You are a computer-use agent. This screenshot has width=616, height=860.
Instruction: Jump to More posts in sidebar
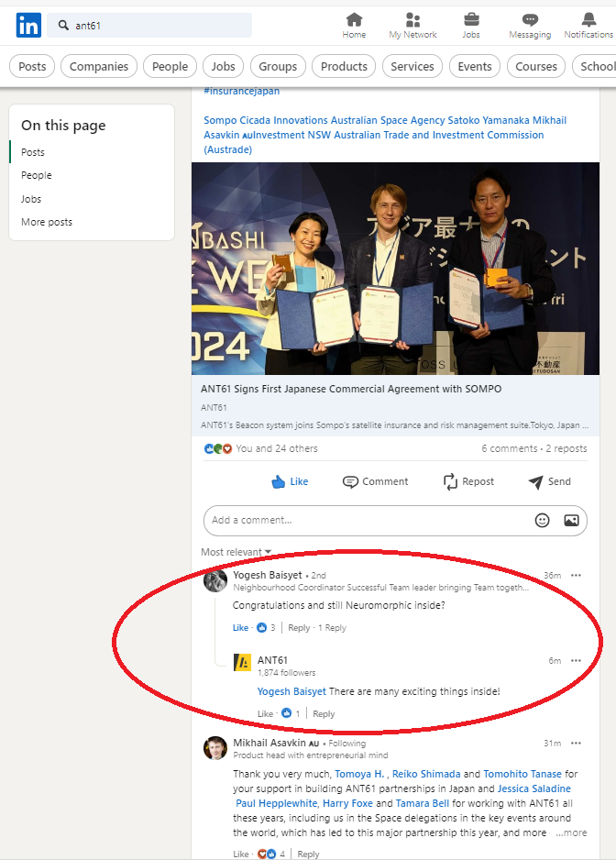click(x=47, y=222)
